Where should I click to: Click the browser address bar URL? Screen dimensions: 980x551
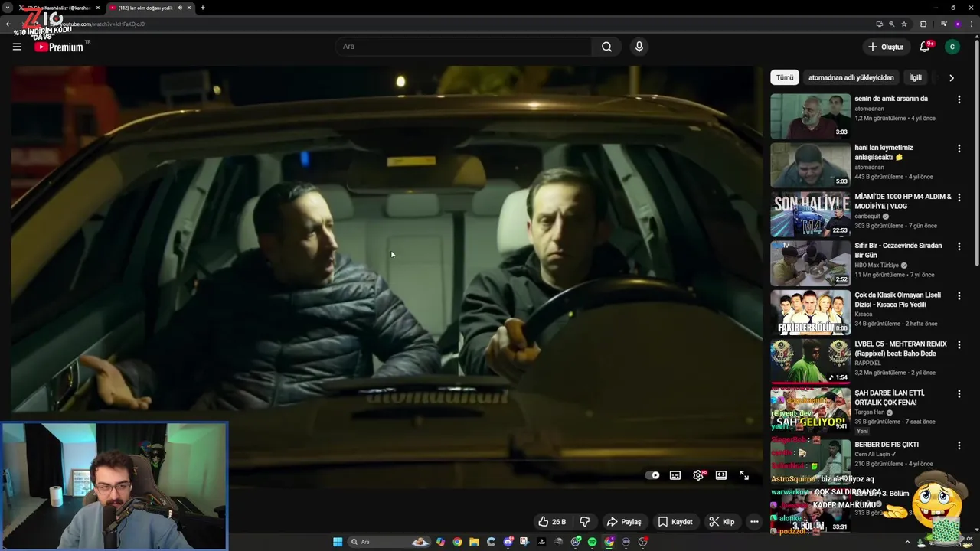click(103, 24)
